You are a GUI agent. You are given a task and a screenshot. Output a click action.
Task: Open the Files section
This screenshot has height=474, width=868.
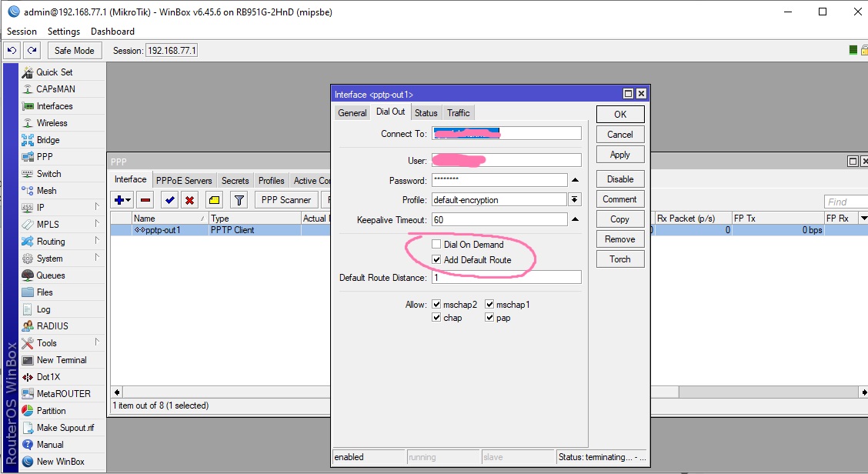coord(45,292)
